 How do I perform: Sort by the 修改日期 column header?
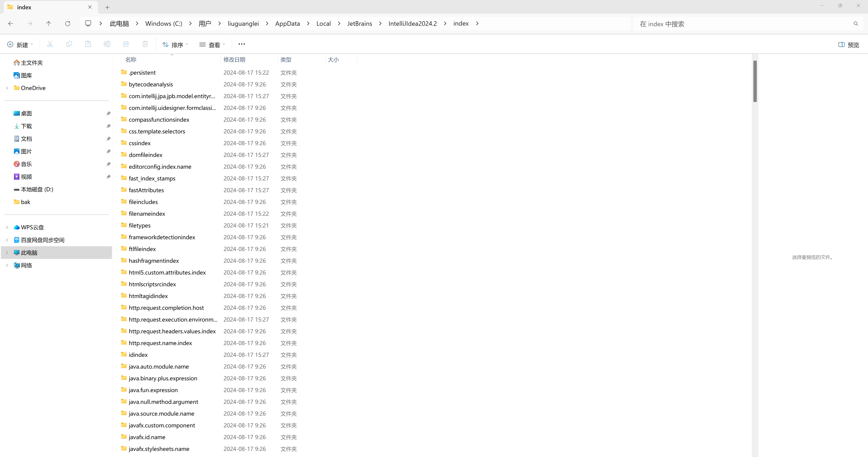[x=234, y=60]
